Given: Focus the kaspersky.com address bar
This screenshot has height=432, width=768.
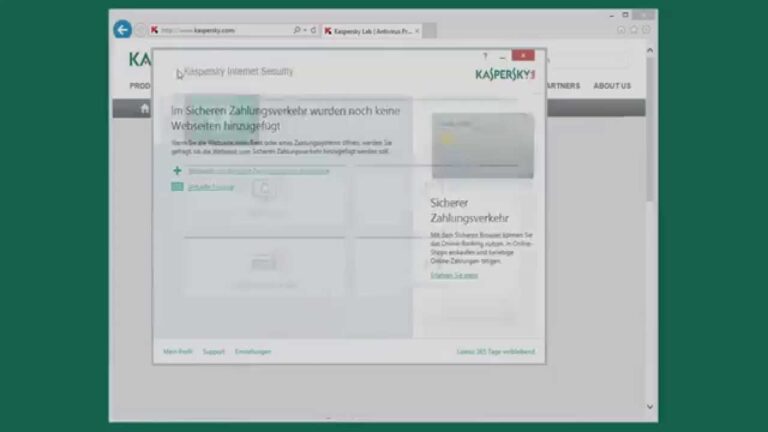Looking at the screenshot, I should (220, 30).
